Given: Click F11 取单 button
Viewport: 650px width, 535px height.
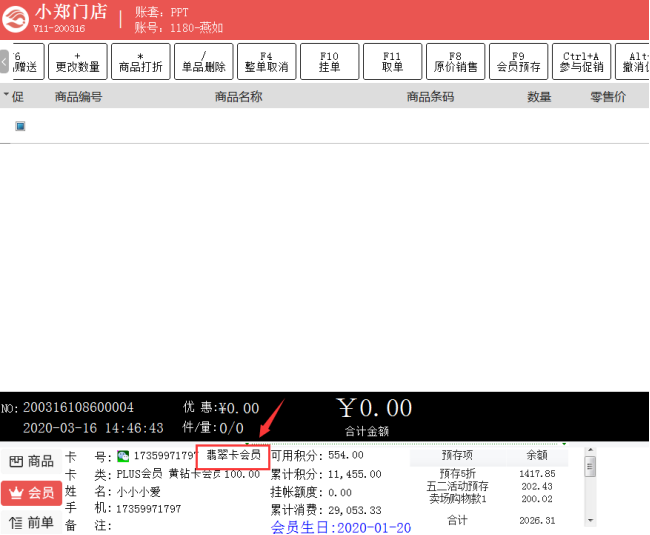Looking at the screenshot, I should point(393,61).
